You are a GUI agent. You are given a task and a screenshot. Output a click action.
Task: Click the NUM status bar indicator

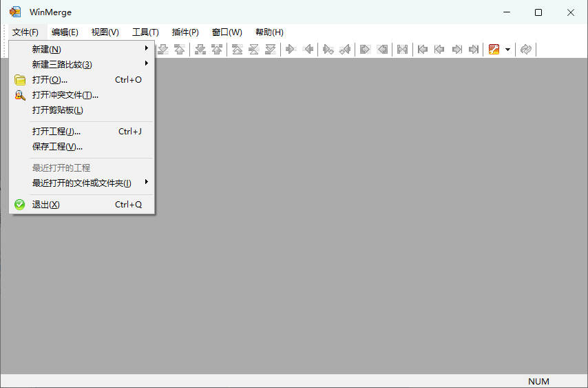(538, 382)
